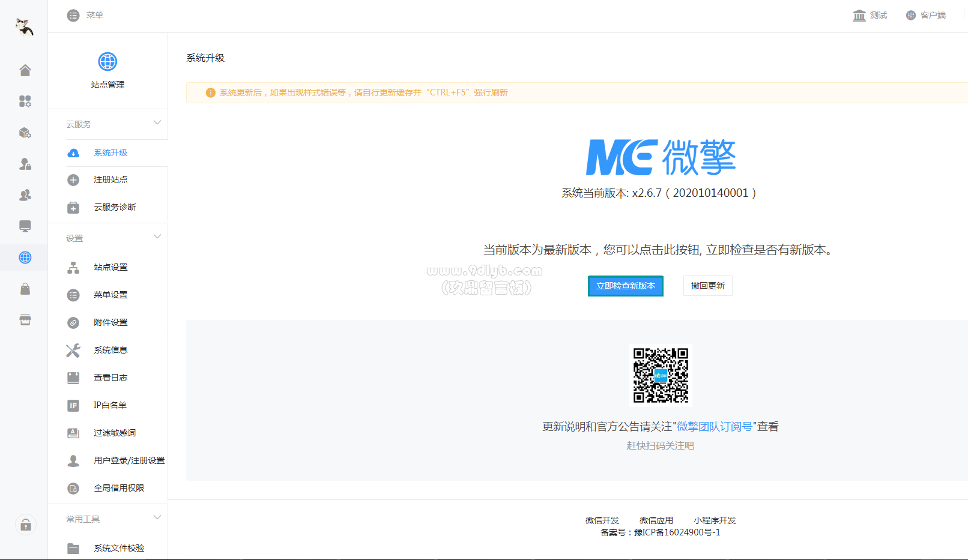Click the large 站点管理 globe icon
This screenshot has width=968, height=560.
coord(107,61)
